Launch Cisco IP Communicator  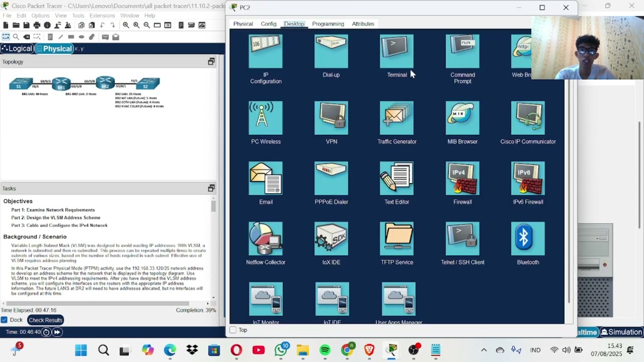[528, 118]
